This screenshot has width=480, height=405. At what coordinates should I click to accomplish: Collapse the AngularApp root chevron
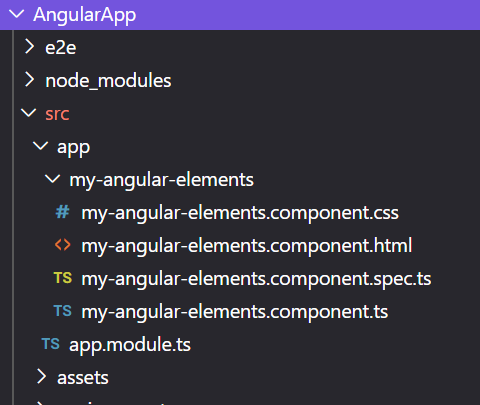[x=17, y=14]
